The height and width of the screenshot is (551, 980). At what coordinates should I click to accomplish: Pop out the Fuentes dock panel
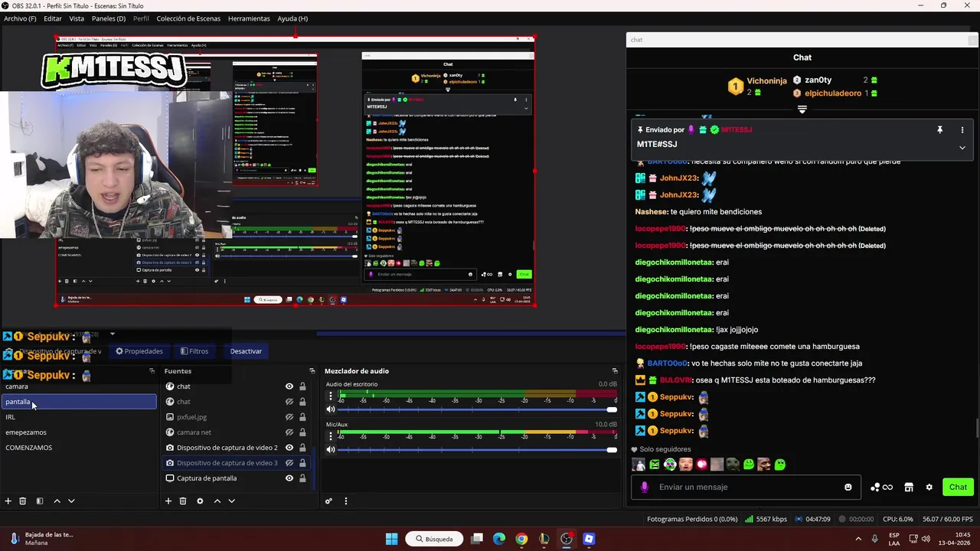click(x=312, y=371)
